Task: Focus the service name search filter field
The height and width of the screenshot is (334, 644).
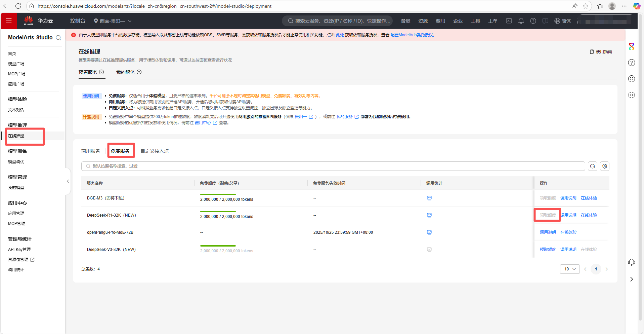Action: coord(333,166)
